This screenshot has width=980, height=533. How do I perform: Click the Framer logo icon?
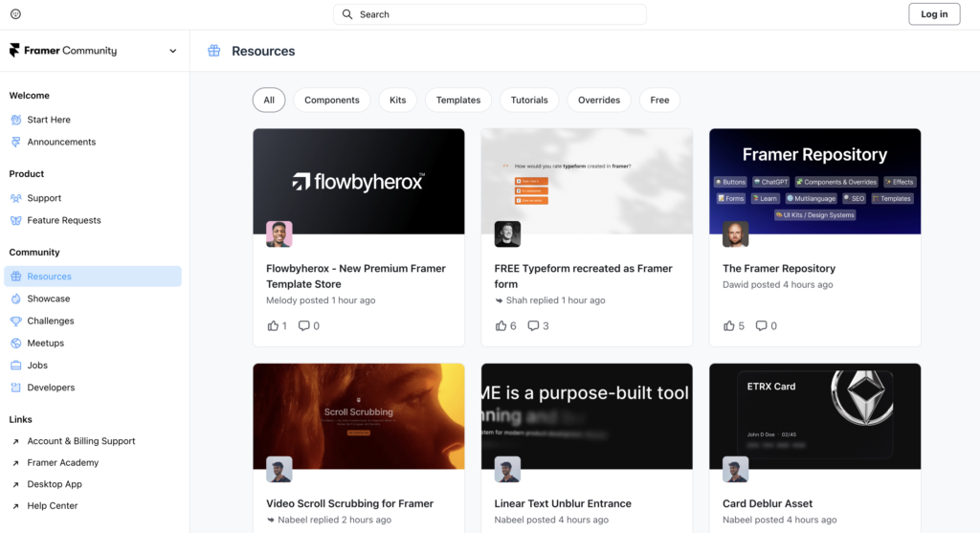(x=14, y=50)
